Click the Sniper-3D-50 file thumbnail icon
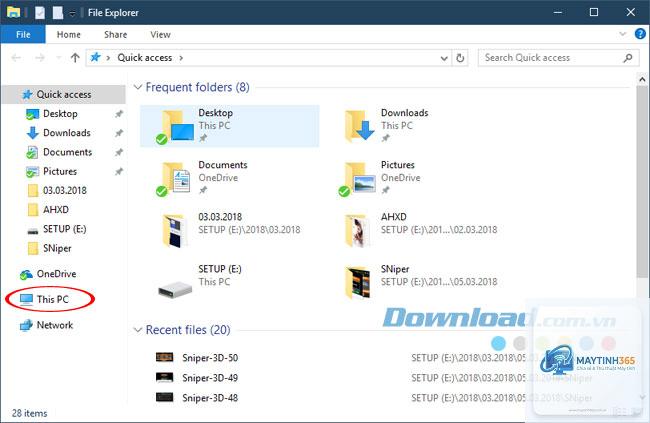 [164, 357]
